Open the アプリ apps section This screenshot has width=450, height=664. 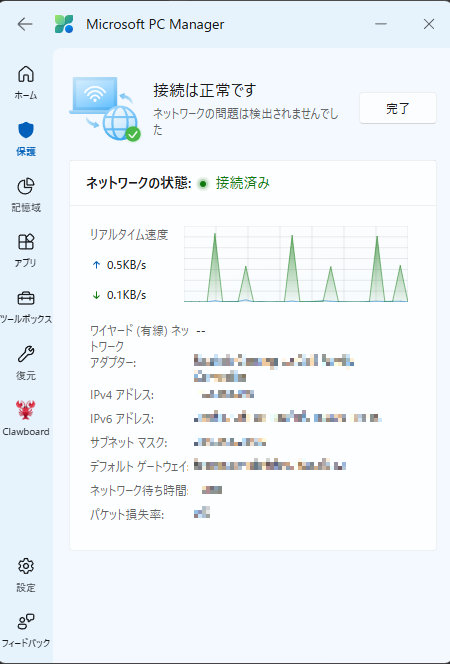[x=26, y=250]
